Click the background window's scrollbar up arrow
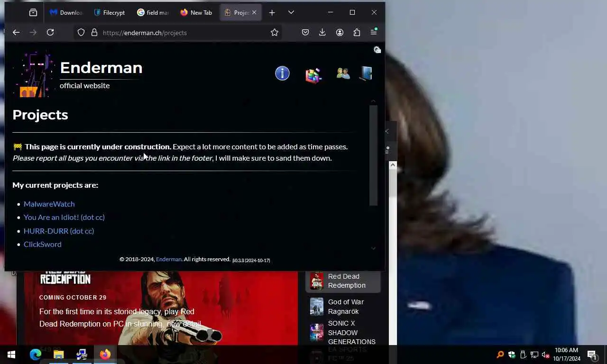 393,165
